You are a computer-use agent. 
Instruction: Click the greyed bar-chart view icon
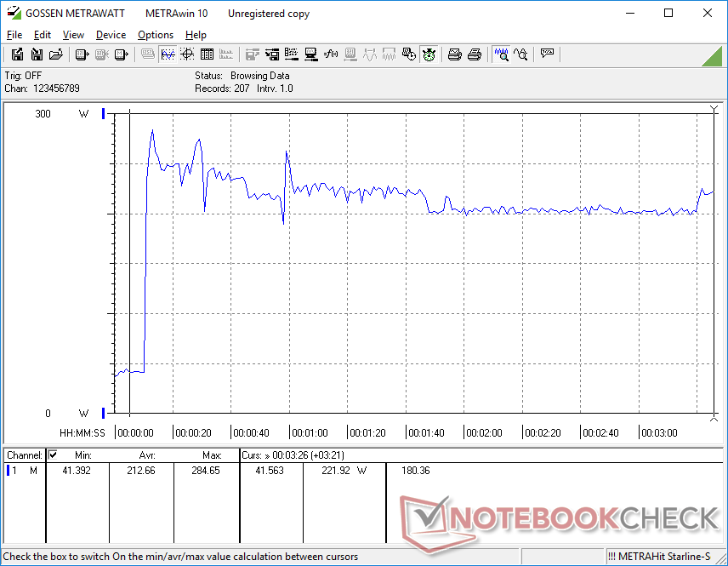226,54
